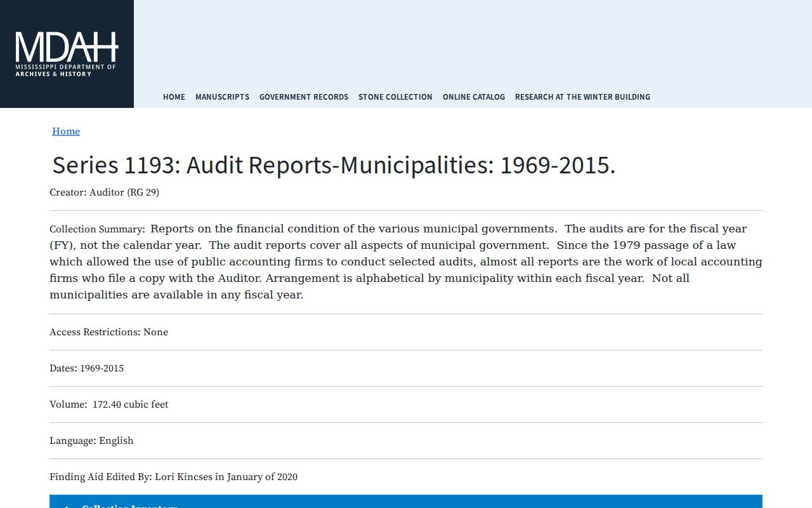
Task: Click the Access Restrictions: None line
Action: (x=109, y=332)
